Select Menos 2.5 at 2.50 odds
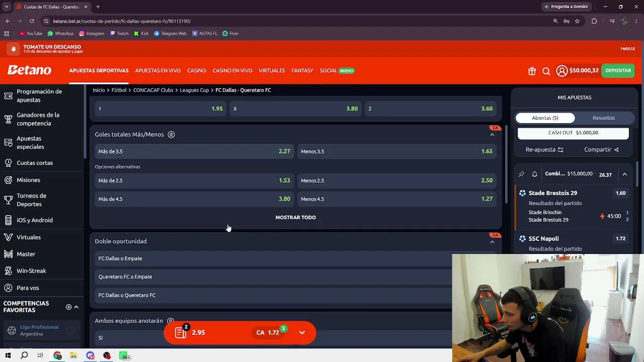Image resolution: width=644 pixels, height=362 pixels. coord(396,180)
